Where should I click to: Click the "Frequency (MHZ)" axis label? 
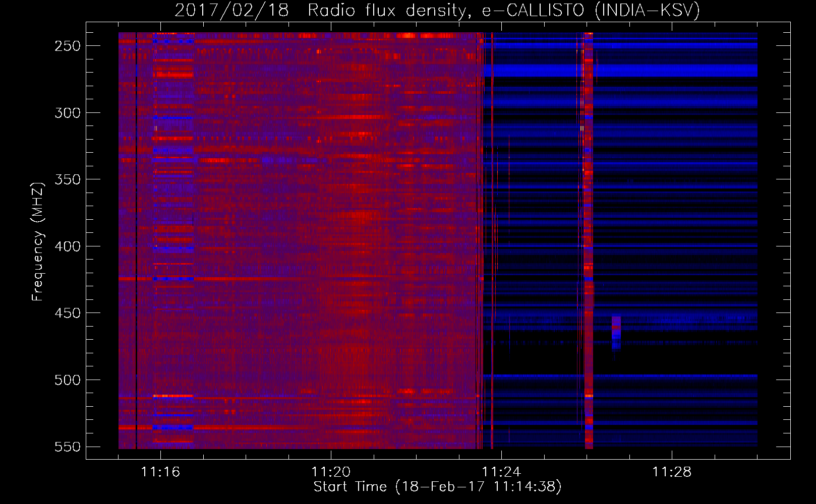[x=37, y=242]
